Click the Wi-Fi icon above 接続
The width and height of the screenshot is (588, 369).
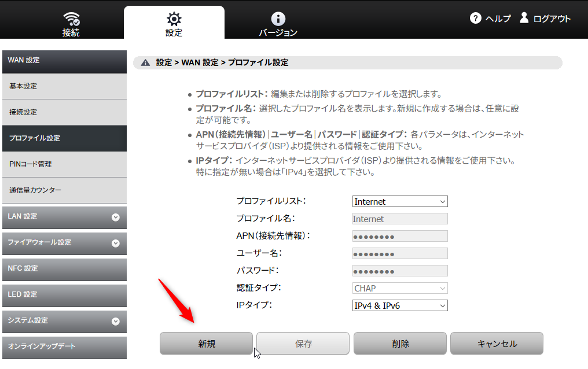coord(71,17)
